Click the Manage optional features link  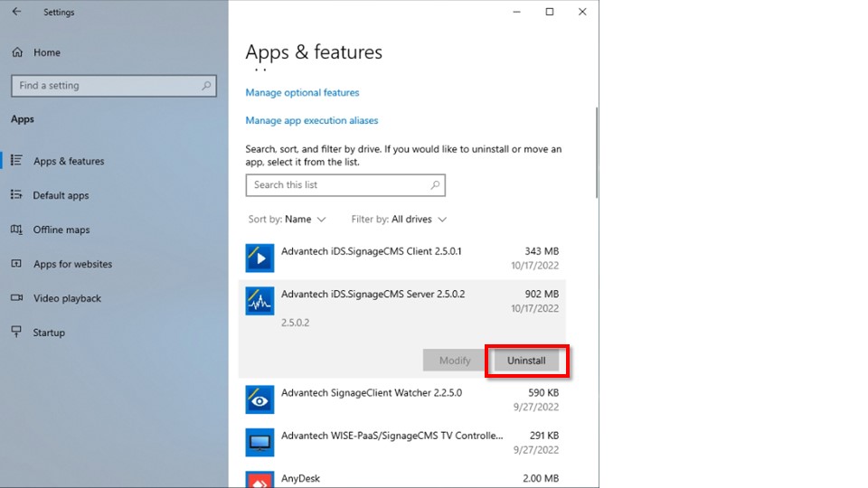[302, 93]
